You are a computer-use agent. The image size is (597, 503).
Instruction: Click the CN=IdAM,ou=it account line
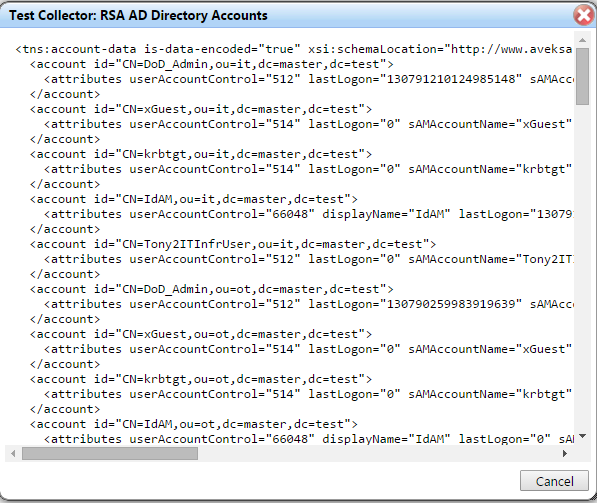tap(193, 199)
